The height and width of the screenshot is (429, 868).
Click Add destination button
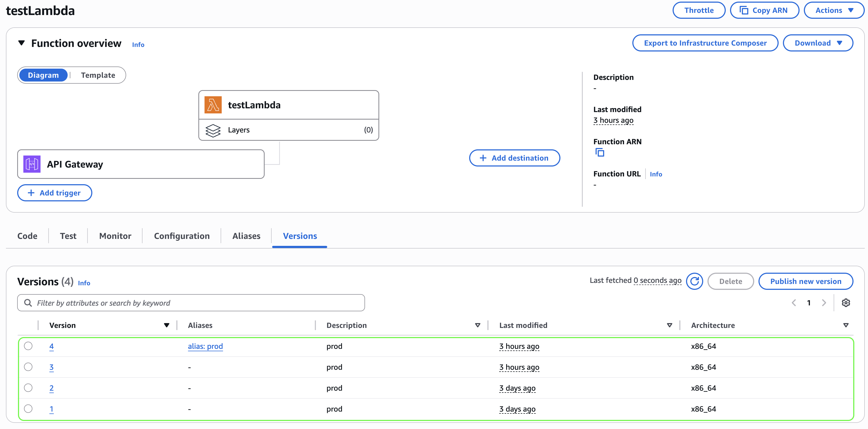[x=515, y=158]
